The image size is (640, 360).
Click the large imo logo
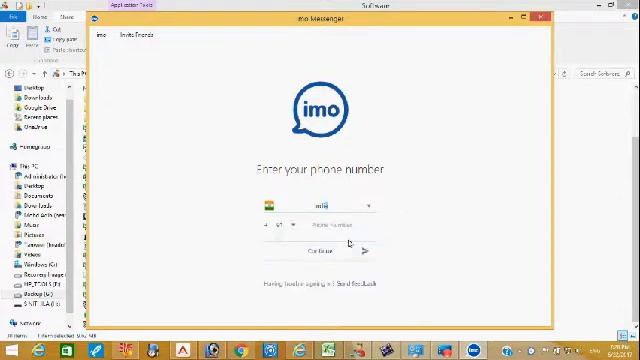[x=320, y=109]
